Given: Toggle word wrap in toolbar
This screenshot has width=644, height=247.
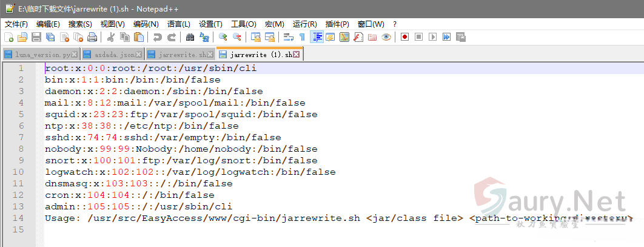Looking at the screenshot, I should (288, 38).
